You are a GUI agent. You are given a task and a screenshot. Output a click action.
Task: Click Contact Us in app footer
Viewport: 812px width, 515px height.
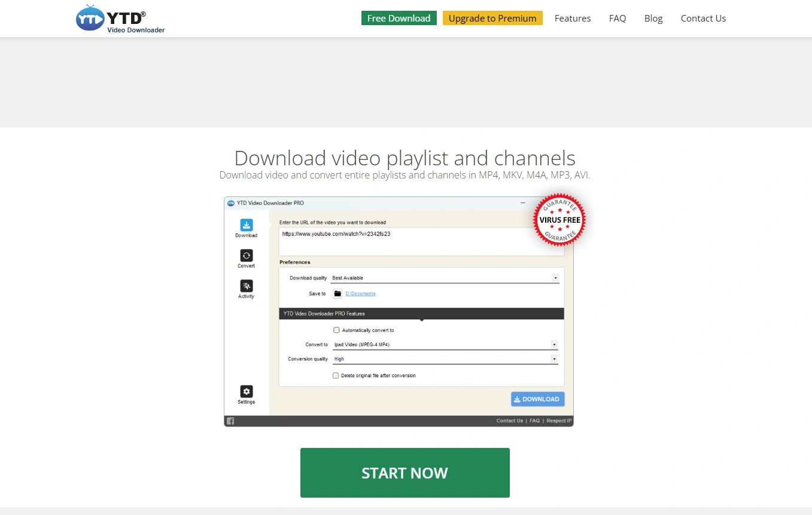510,421
